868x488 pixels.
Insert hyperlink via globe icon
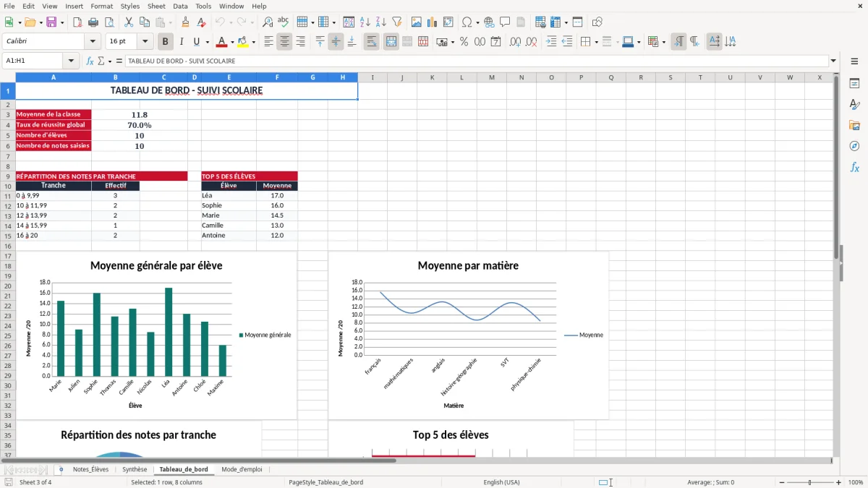pos(489,22)
